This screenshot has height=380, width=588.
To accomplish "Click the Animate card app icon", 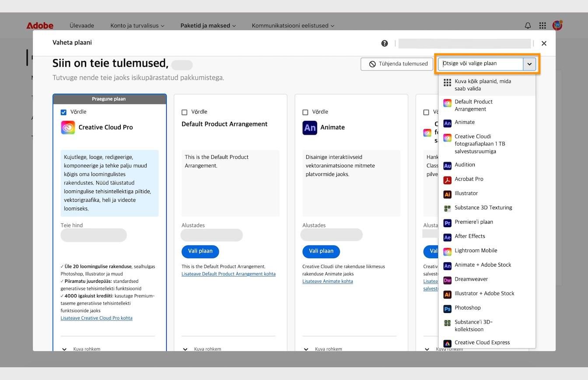I will (x=310, y=127).
